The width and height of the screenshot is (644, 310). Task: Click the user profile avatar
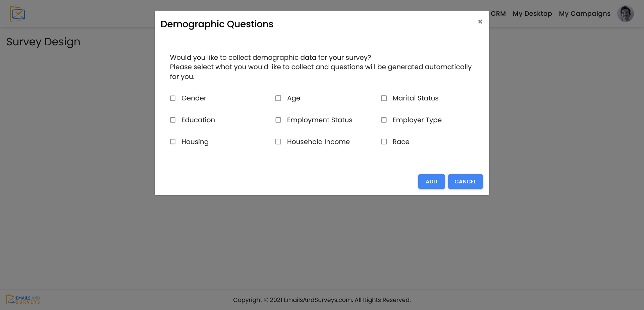point(625,14)
